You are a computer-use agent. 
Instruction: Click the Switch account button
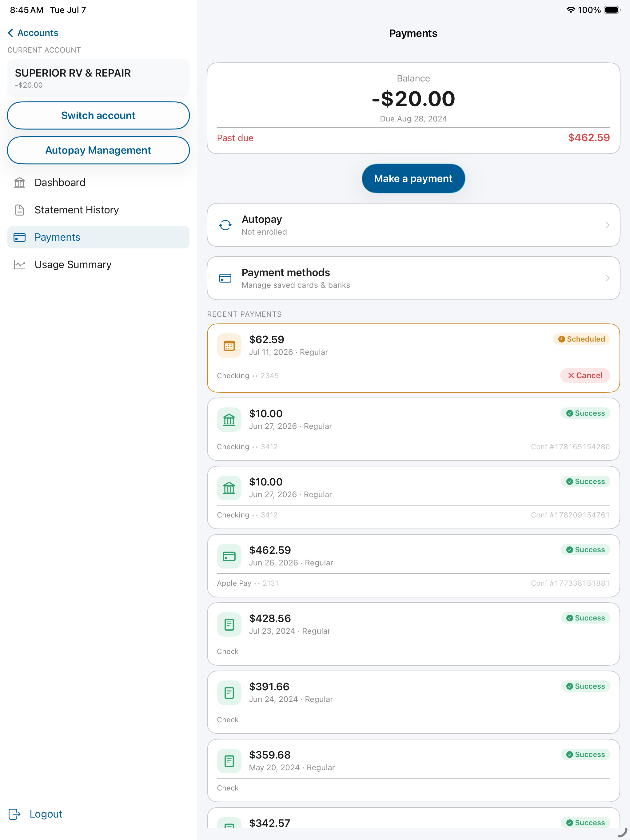click(98, 115)
